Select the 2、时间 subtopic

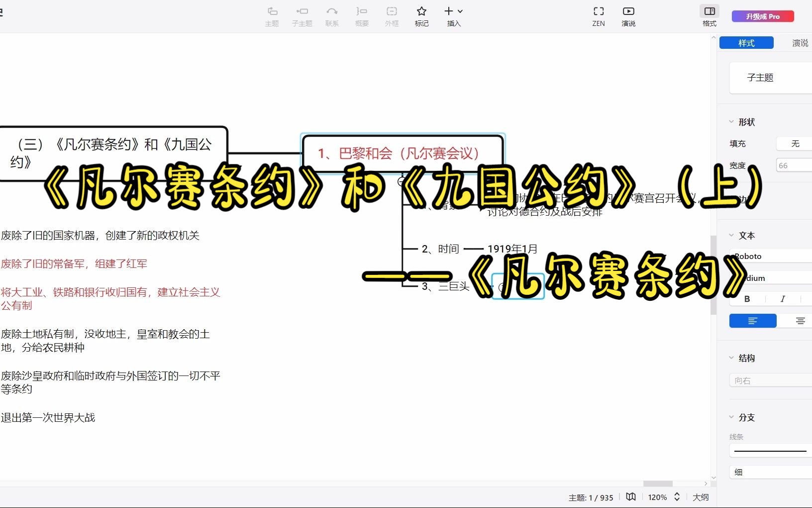coord(440,249)
